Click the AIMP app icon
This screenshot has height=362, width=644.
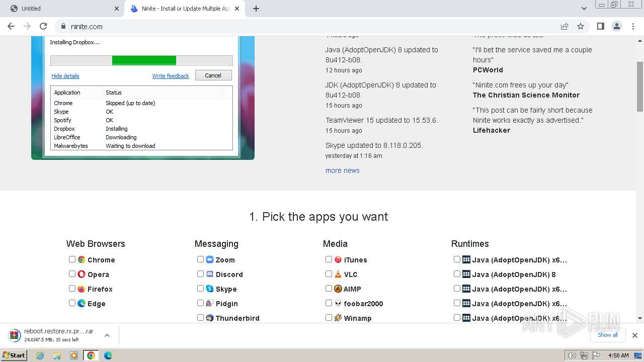338,289
